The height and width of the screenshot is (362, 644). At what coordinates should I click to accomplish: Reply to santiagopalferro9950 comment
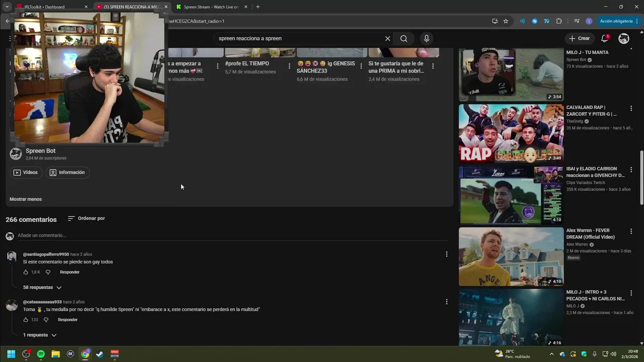[69, 272]
